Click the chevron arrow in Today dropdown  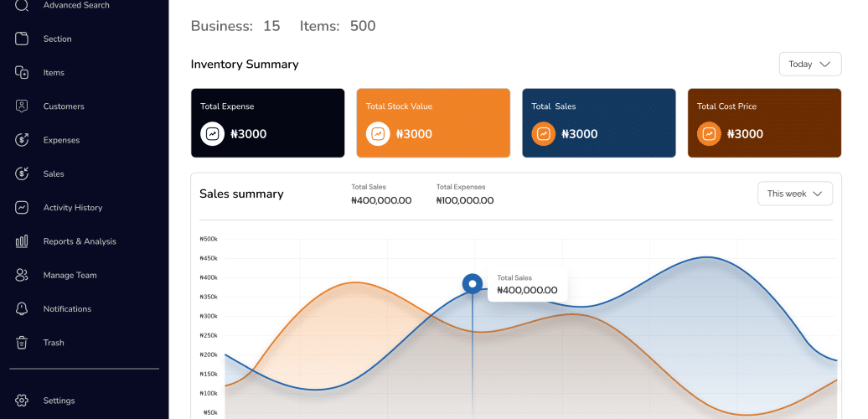825,64
